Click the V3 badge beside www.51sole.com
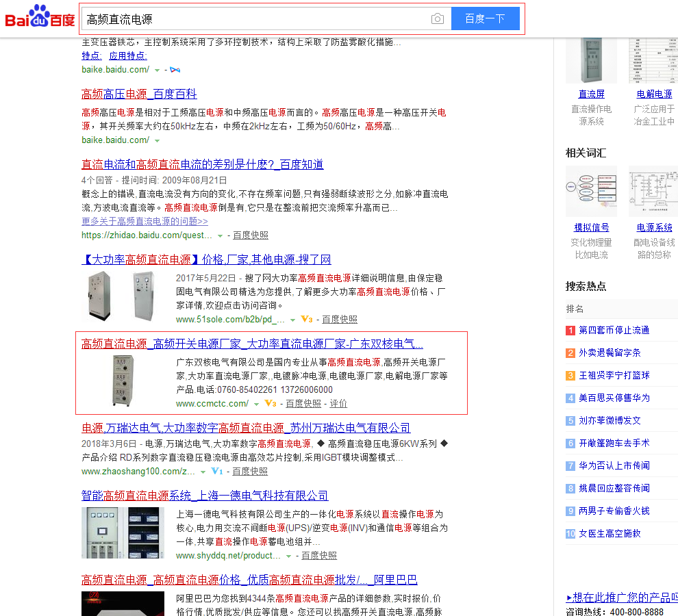Viewport: 678px width, 616px height. coord(307,320)
